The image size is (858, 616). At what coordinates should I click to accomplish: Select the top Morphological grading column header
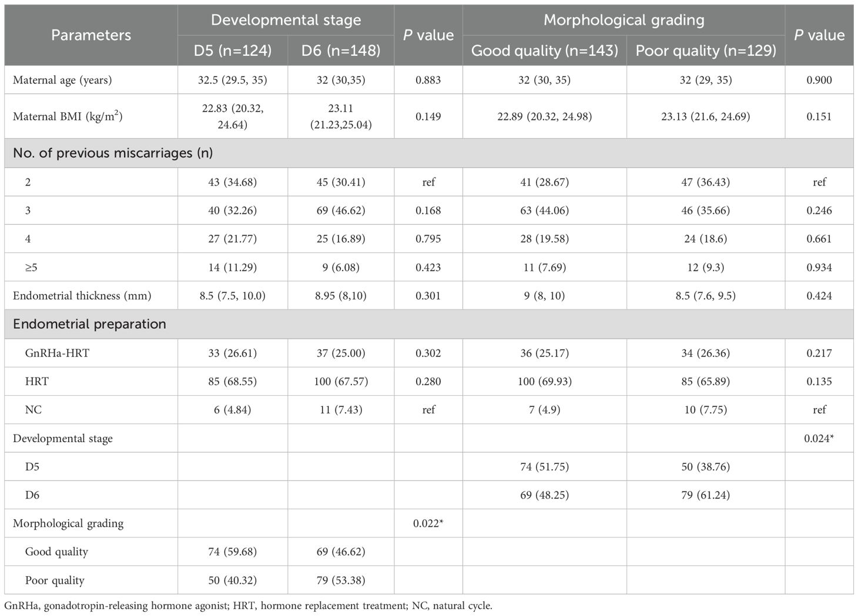pos(624,20)
